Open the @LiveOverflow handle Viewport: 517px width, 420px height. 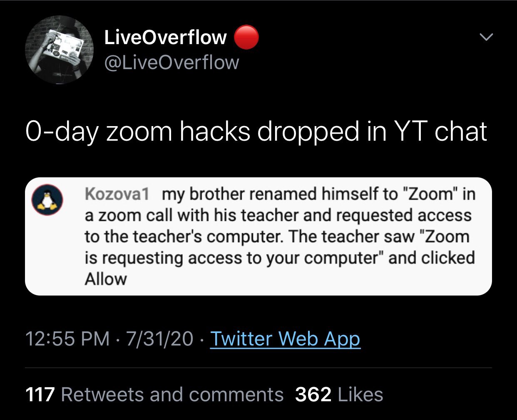(x=172, y=63)
